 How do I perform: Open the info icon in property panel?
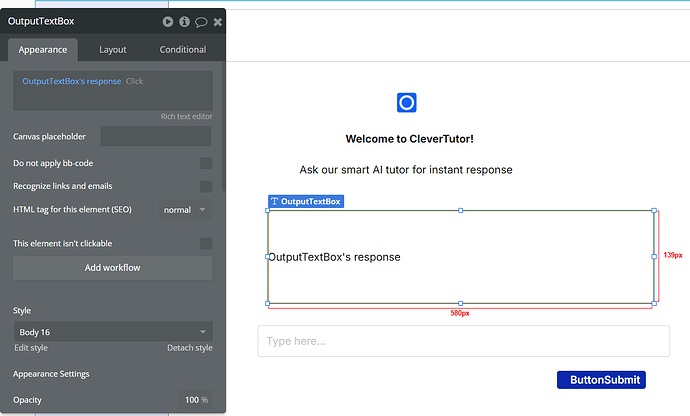[x=184, y=22]
